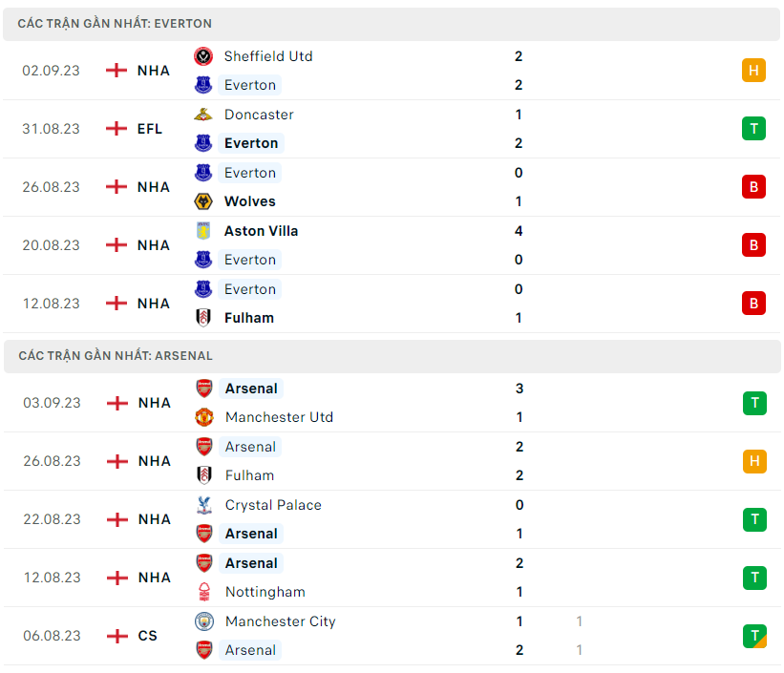Viewport: 784px width, 673px height.
Task: Click the Doncaster club crest icon
Action: pos(203,115)
